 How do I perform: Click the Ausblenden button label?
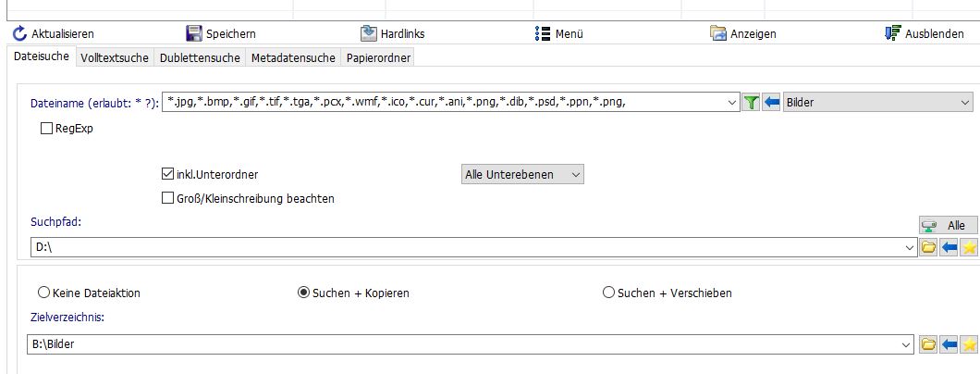click(935, 33)
